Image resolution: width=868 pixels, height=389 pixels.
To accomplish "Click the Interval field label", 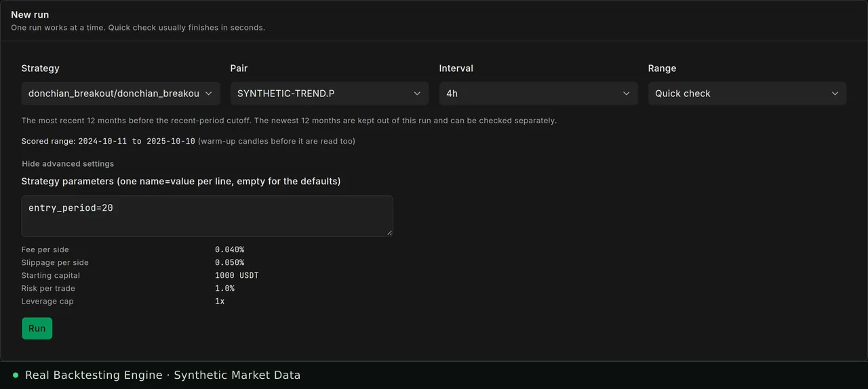I will tap(456, 68).
